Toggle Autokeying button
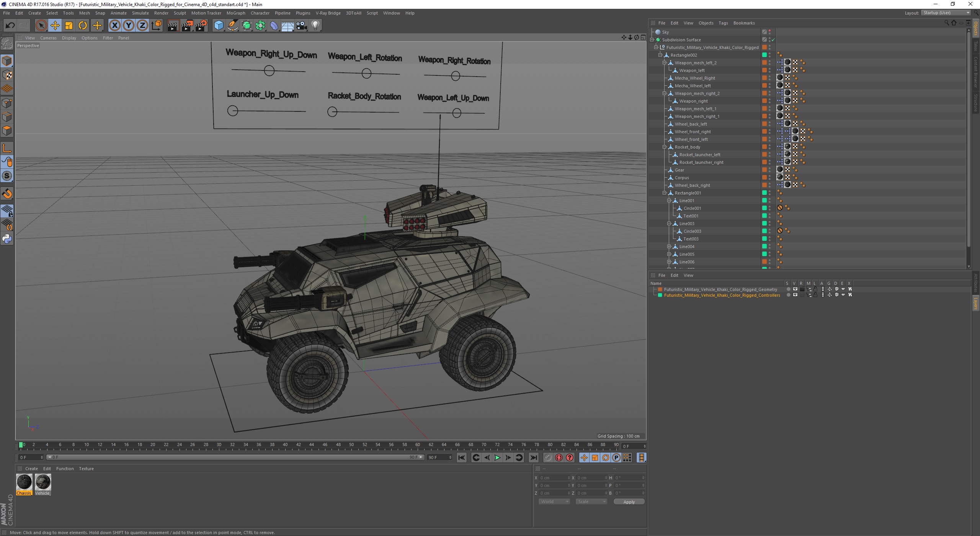This screenshot has height=536, width=980. 559,458
